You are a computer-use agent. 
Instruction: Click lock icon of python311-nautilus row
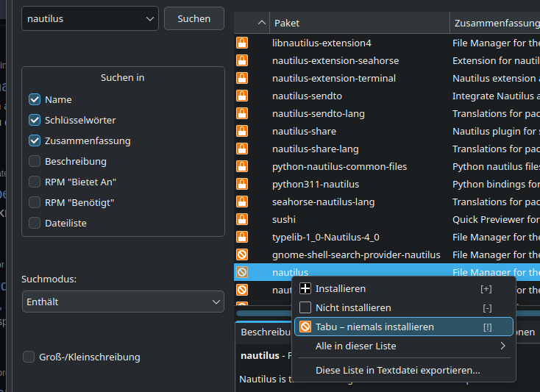click(x=242, y=184)
